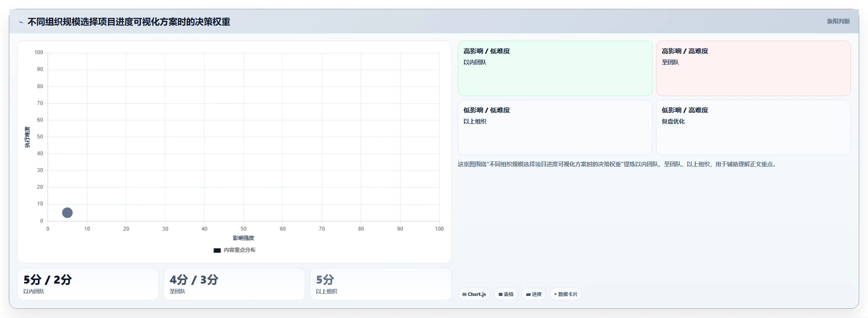Open the 高影响 / 高难度 quadrant card

pos(753,68)
